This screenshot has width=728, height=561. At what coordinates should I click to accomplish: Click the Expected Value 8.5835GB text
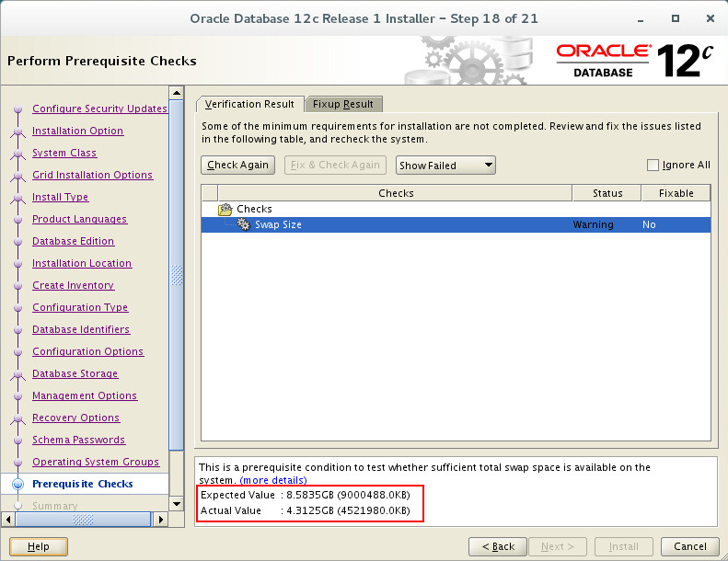tap(305, 495)
